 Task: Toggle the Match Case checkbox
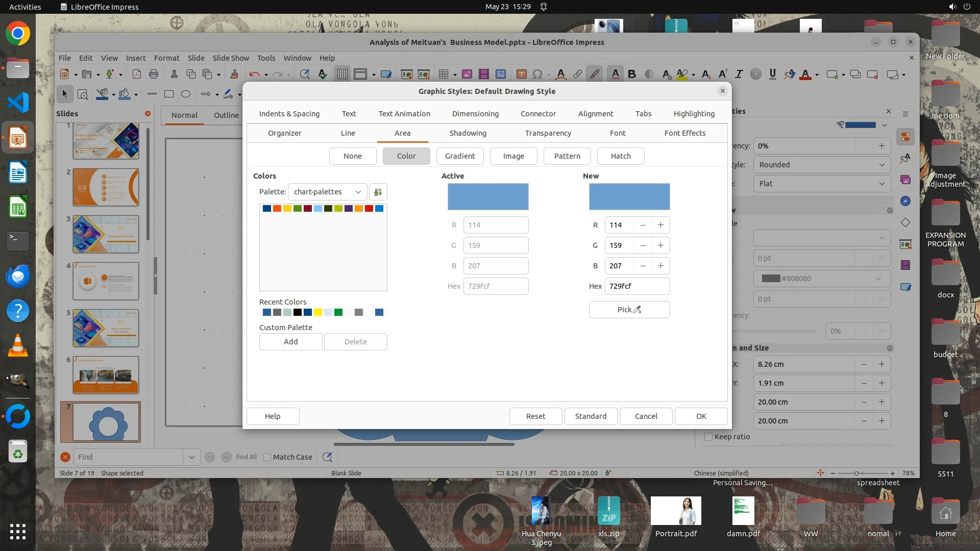pos(267,457)
